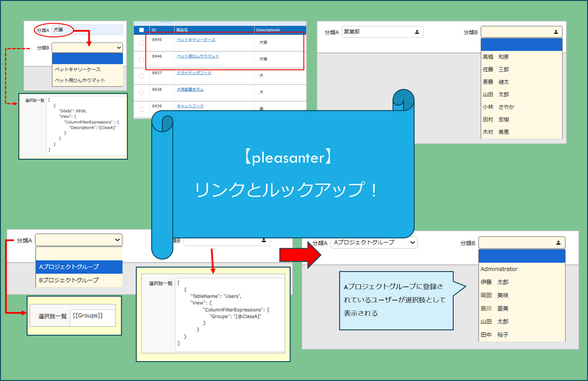Toggle the select-all checkbox in table header
This screenshot has height=381, width=588.
point(142,30)
